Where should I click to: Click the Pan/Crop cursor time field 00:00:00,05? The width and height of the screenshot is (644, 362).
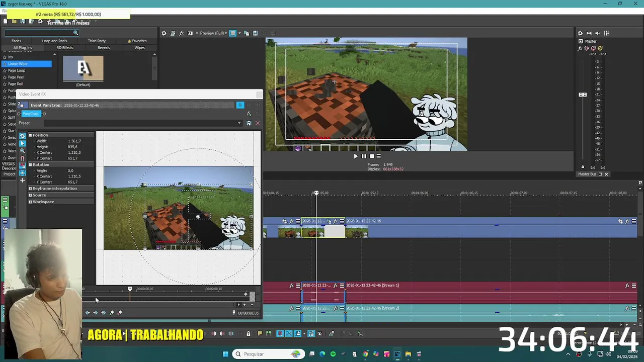pyautogui.click(x=248, y=313)
